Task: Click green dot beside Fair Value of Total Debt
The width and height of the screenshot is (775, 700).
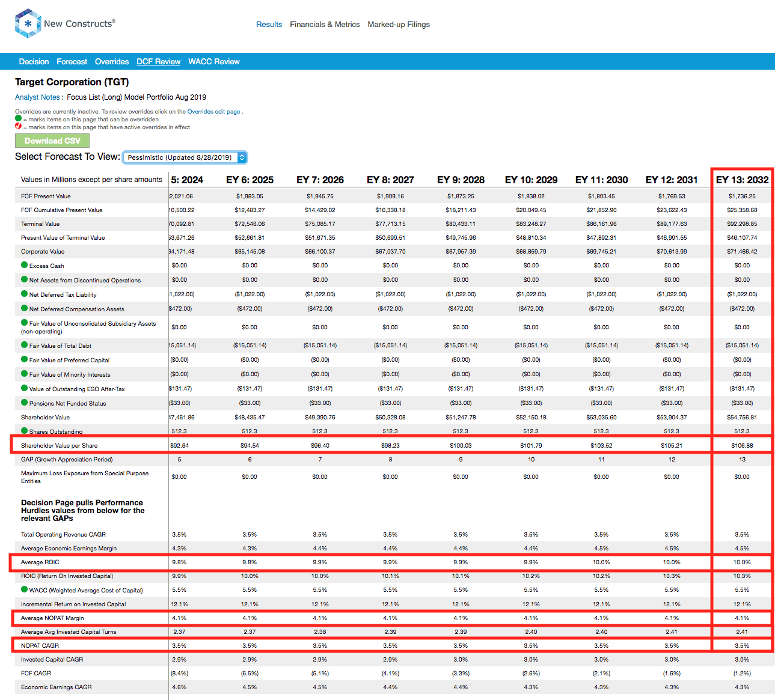Action: tap(25, 345)
